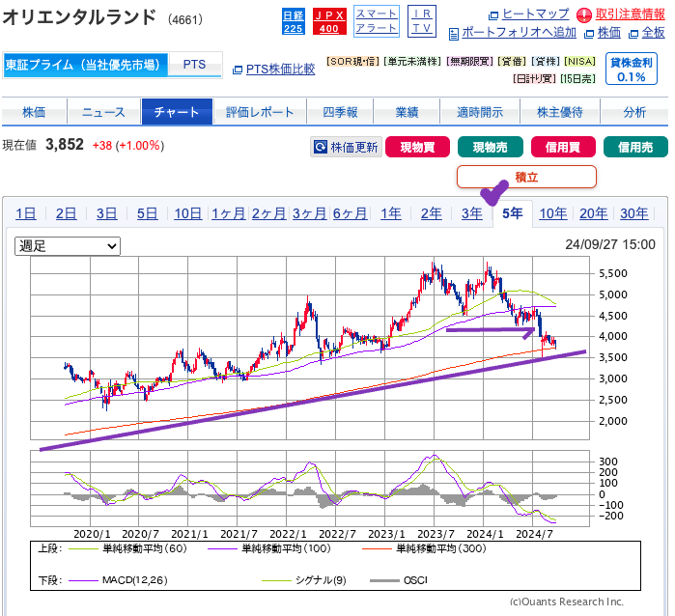Click the 単純移動平均(60) legend entry
675x616 pixels.
click(127, 548)
